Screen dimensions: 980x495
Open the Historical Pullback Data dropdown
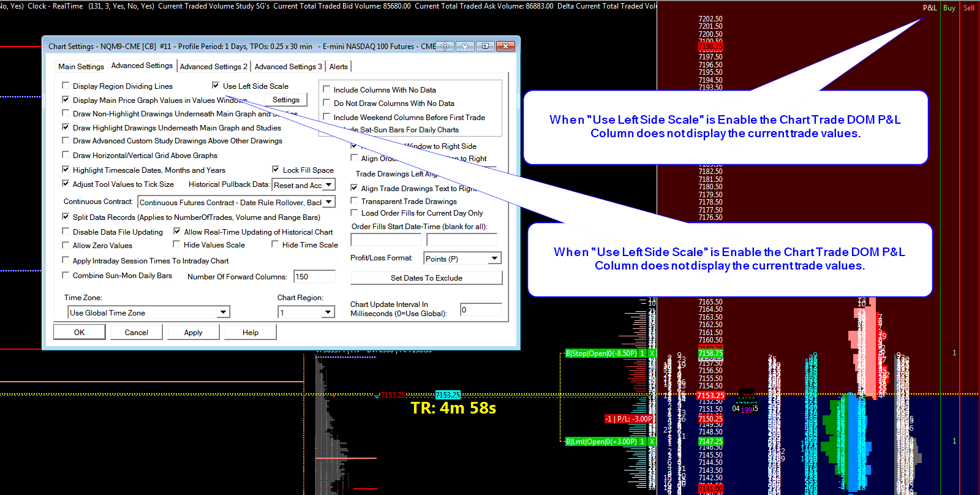click(x=329, y=185)
